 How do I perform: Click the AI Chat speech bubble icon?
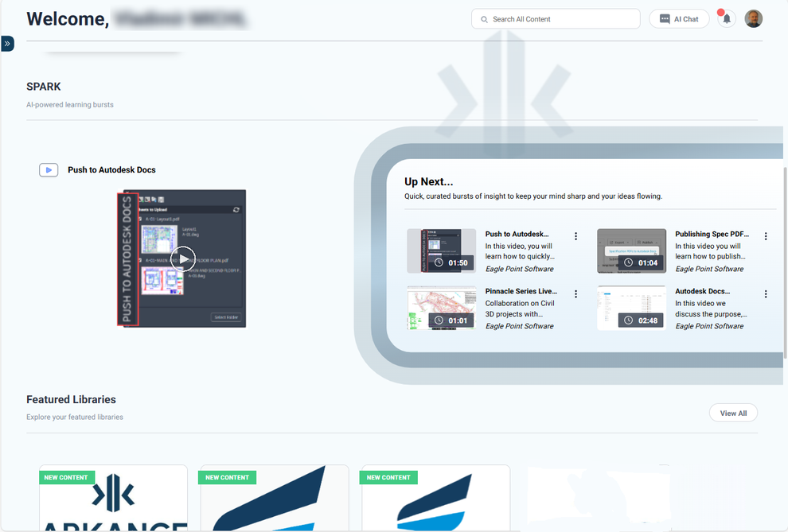click(665, 19)
